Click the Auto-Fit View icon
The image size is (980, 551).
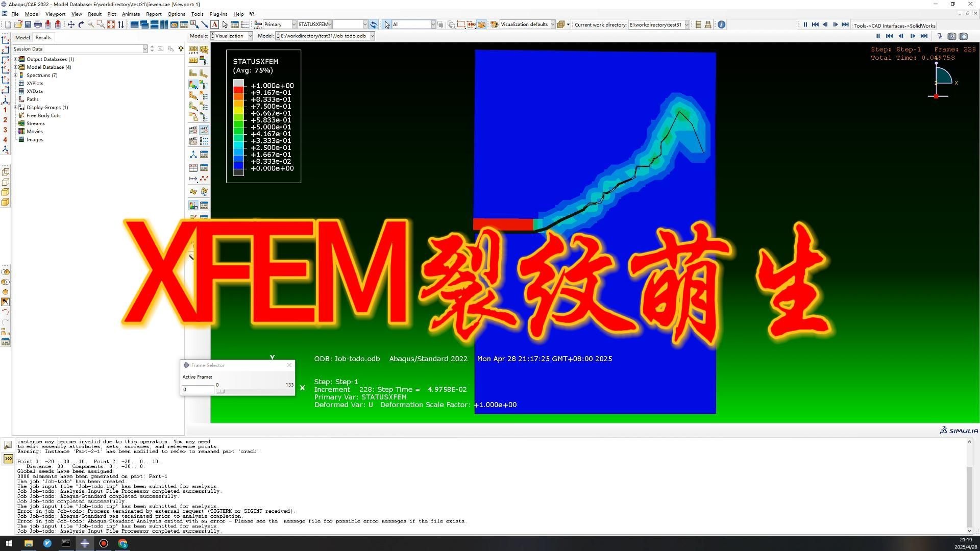[x=111, y=24]
